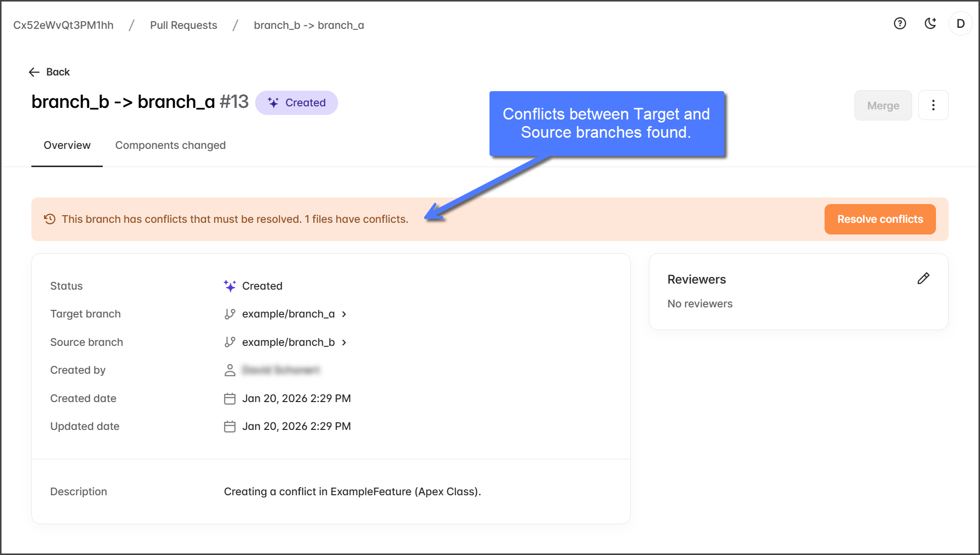Open the three-dot more options menu

point(933,105)
